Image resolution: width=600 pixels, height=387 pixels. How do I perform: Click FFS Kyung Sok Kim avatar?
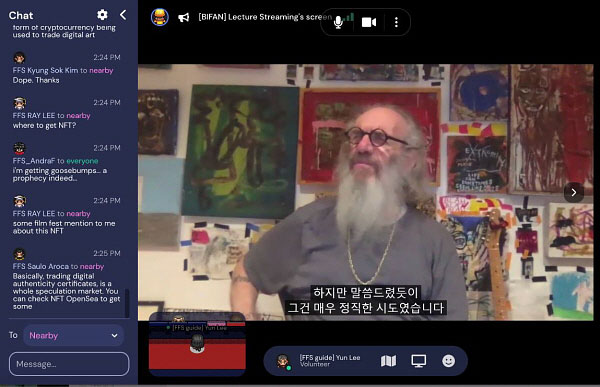[x=19, y=58]
